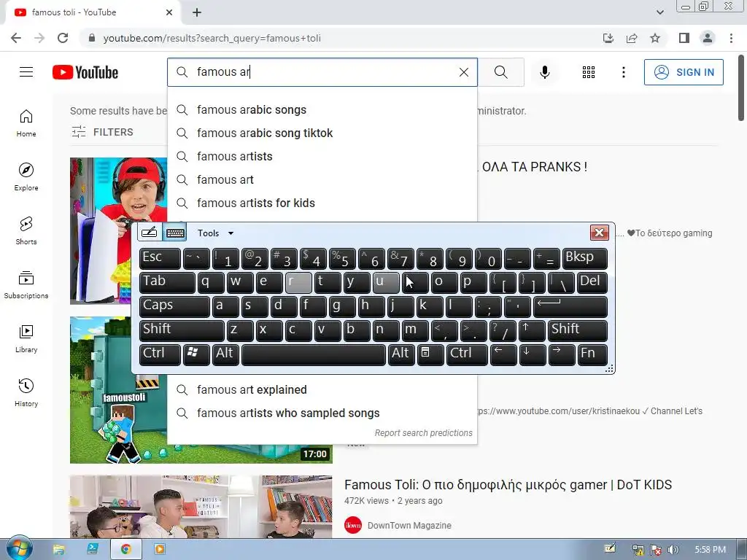Click 'Report search predictions' link
Viewport: 747px width, 560px height.
click(423, 433)
